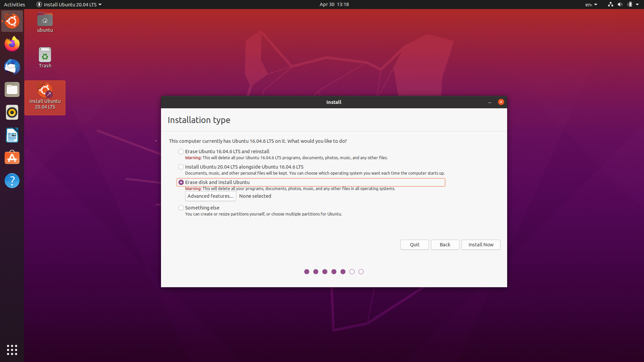Open the Ubuntu installer dock icon
The height and width of the screenshot is (362, 644).
[12, 21]
